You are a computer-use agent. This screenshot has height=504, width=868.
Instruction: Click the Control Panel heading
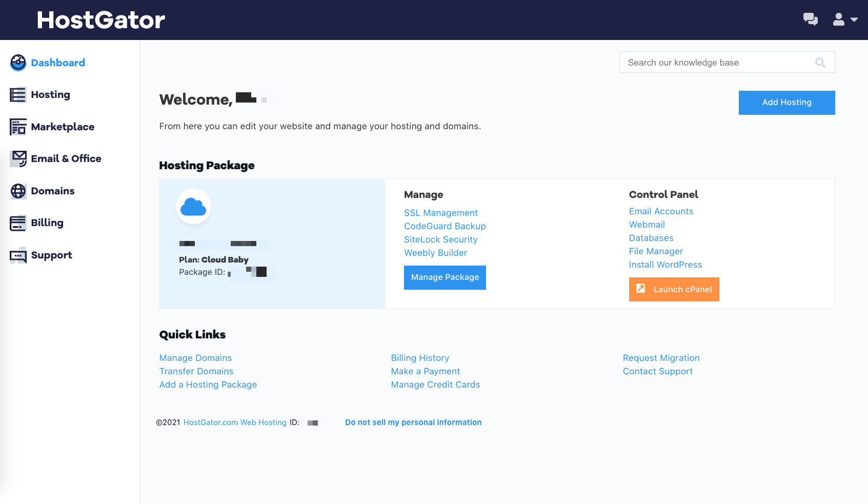[x=663, y=195]
